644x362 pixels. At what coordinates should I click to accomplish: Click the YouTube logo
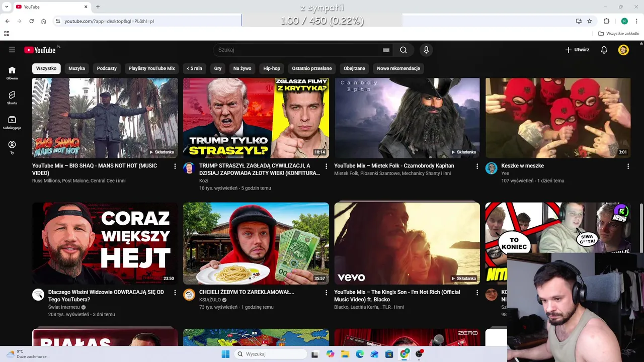point(40,50)
